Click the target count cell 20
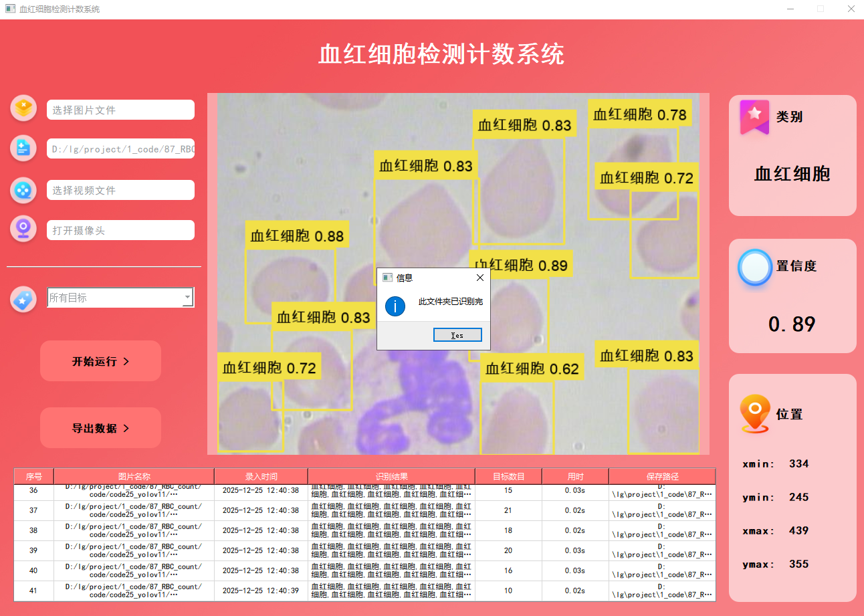 (x=508, y=550)
